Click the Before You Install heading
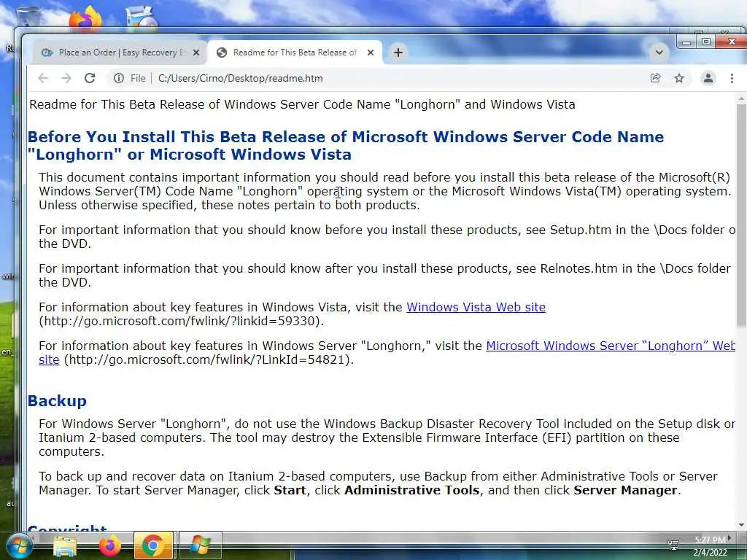 (x=346, y=146)
